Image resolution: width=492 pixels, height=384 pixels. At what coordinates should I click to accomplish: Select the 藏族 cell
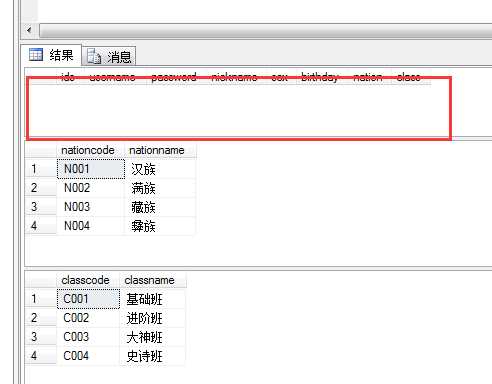160,207
